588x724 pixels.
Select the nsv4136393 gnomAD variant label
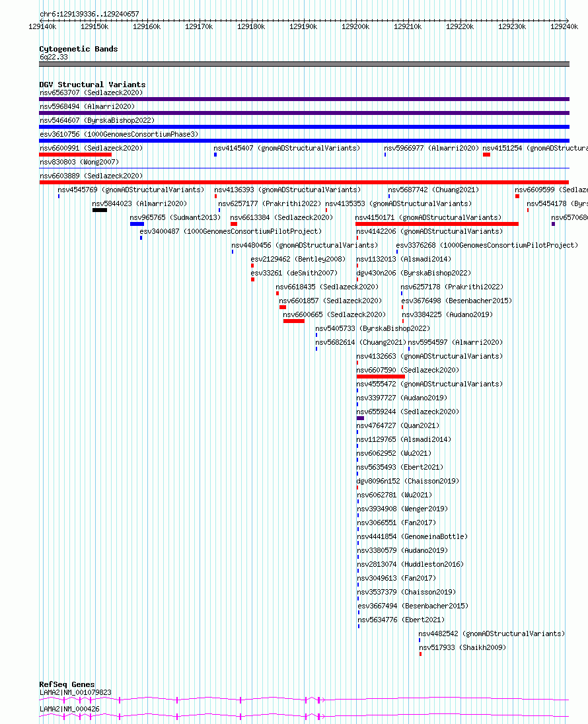click(287, 190)
